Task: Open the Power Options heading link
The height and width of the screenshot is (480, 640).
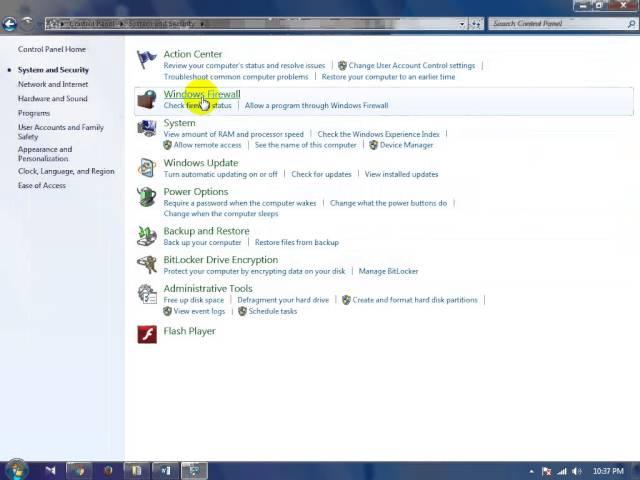Action: pyautogui.click(x=196, y=191)
